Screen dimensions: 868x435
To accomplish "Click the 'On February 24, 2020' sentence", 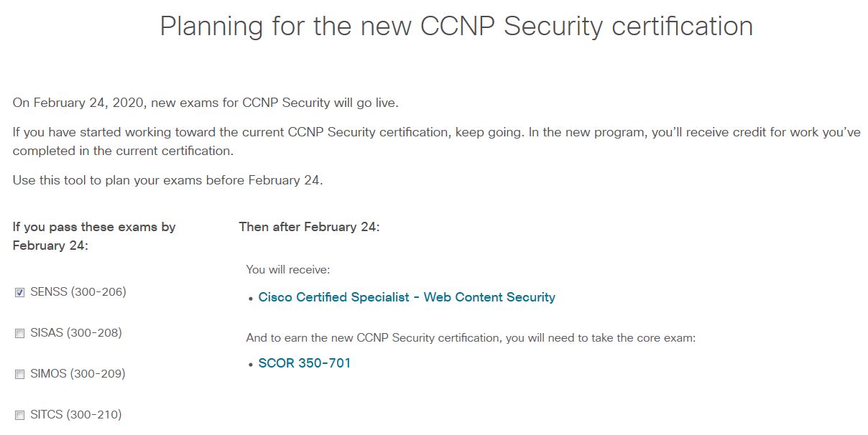I will click(206, 103).
